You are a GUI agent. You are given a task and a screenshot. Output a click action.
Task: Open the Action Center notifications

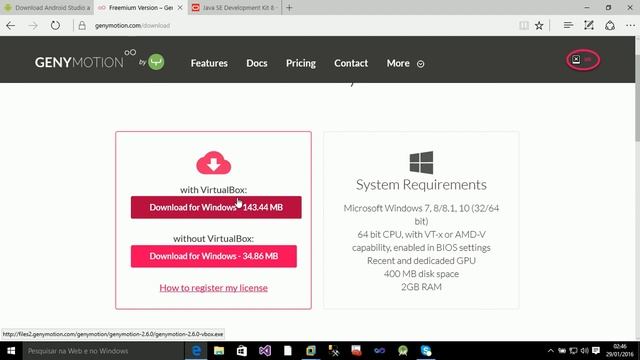click(596, 351)
